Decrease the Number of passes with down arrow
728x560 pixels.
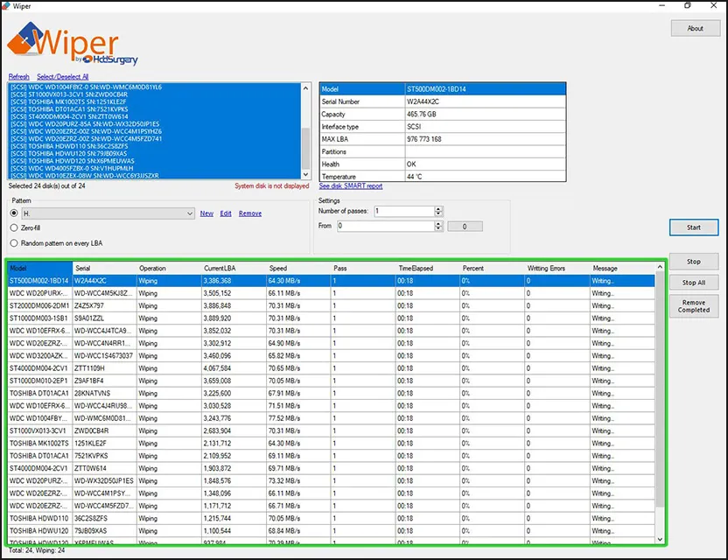tap(438, 214)
